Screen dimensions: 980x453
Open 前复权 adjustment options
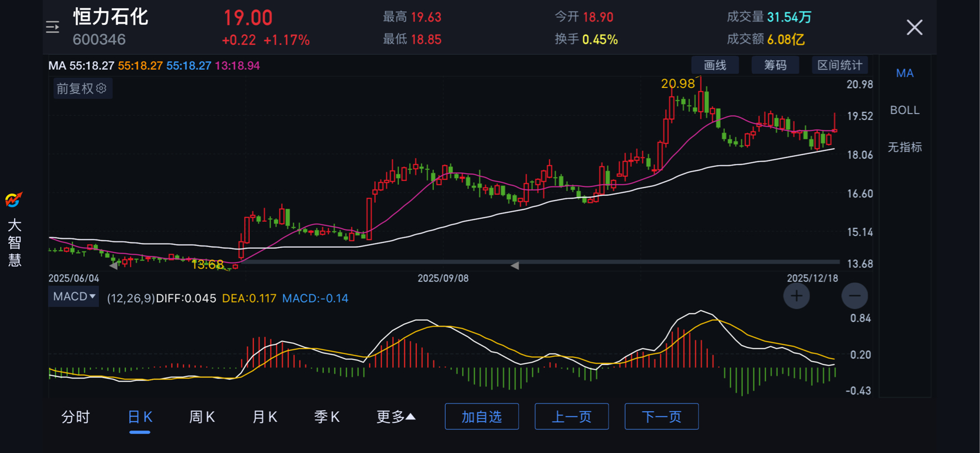pyautogui.click(x=75, y=88)
